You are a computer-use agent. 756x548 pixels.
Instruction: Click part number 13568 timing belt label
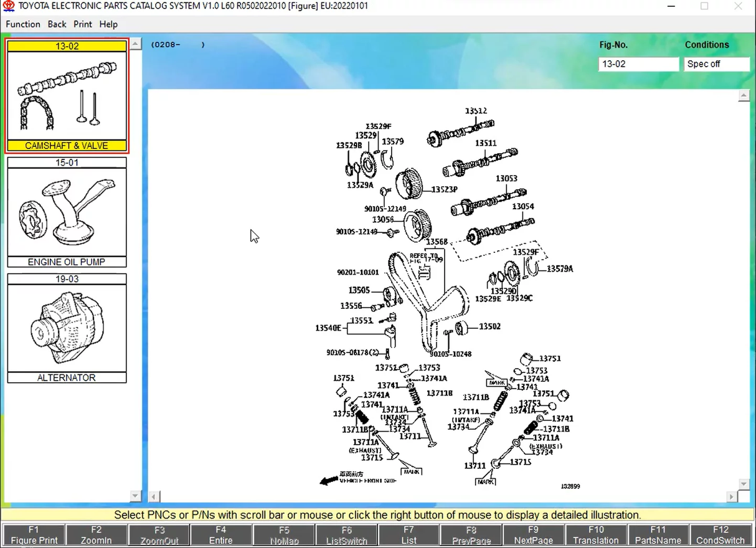[x=437, y=242]
